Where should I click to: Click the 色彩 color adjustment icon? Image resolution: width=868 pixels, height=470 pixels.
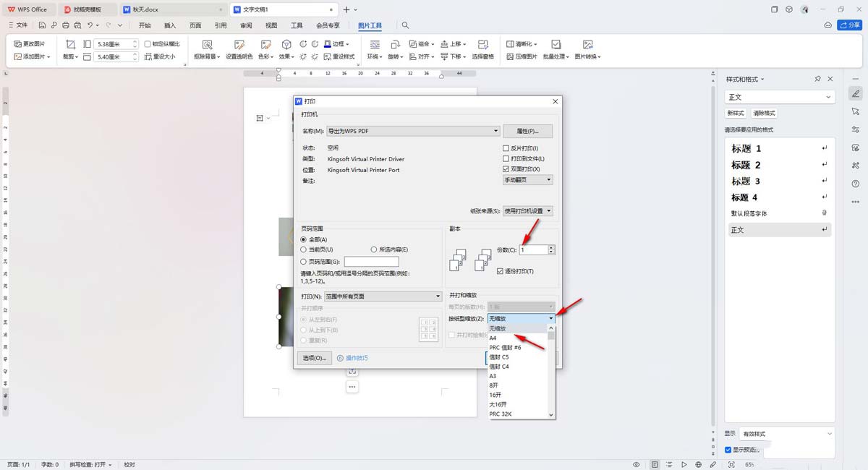click(x=265, y=44)
